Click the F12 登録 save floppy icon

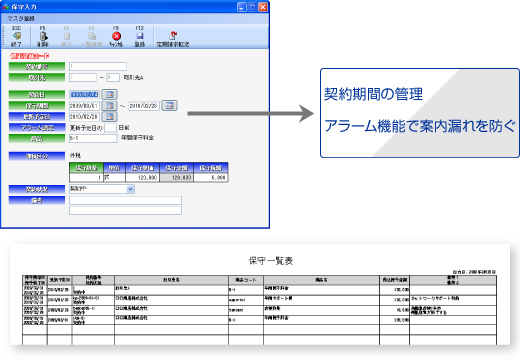(x=140, y=37)
